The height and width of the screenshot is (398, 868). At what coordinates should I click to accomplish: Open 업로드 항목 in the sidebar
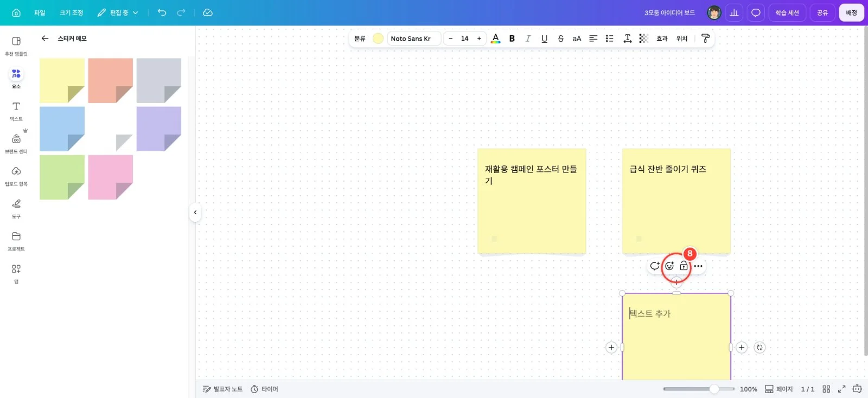click(x=16, y=176)
